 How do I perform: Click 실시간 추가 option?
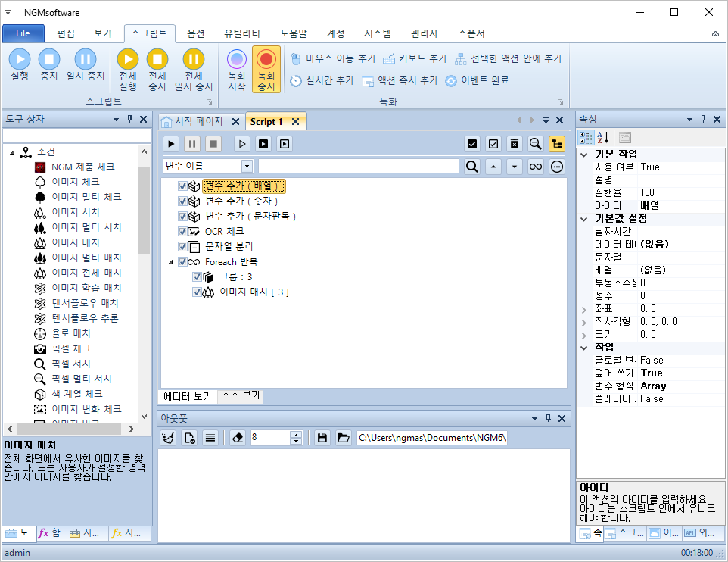tap(322, 81)
